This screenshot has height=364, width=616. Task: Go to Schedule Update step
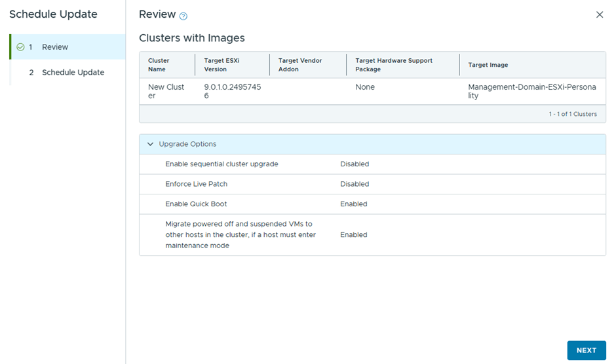pyautogui.click(x=73, y=73)
